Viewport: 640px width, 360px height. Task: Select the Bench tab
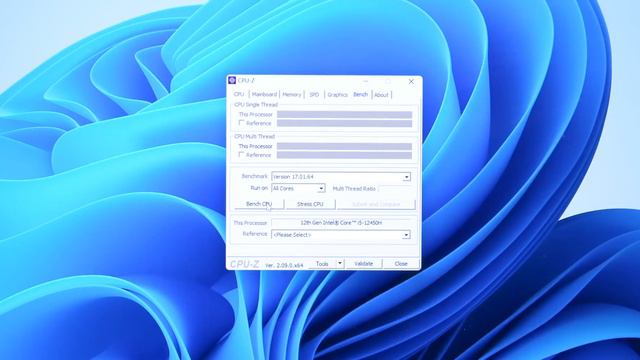click(360, 94)
